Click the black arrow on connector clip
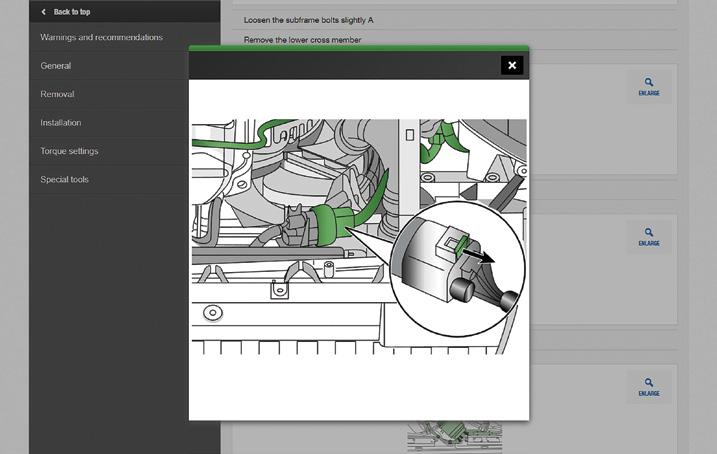Image resolution: width=717 pixels, height=454 pixels. click(479, 256)
